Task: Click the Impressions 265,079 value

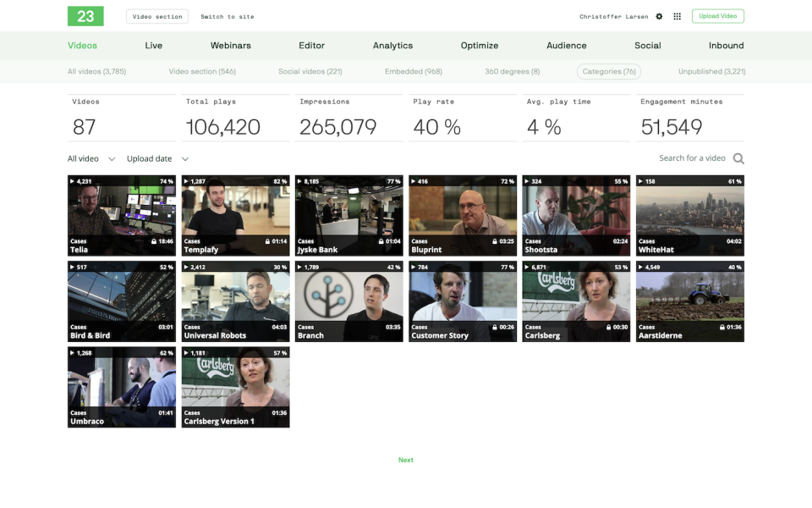Action: pos(337,127)
